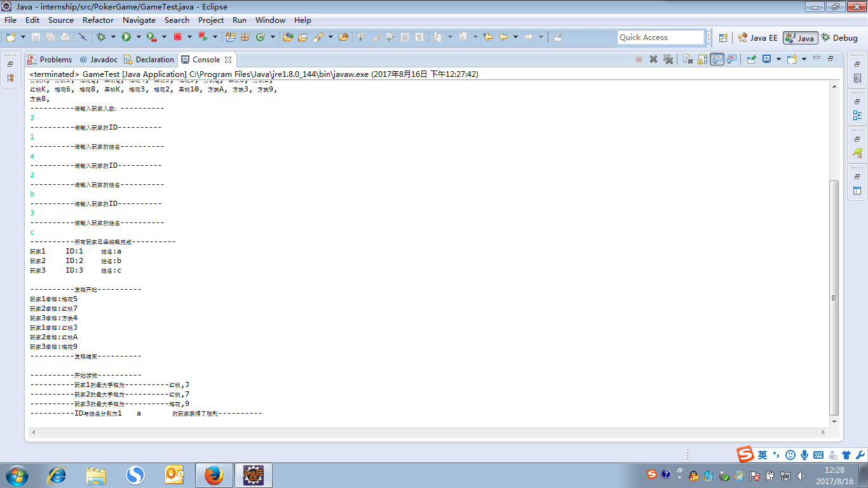
Task: Click the Quick Access search field
Action: (x=661, y=37)
